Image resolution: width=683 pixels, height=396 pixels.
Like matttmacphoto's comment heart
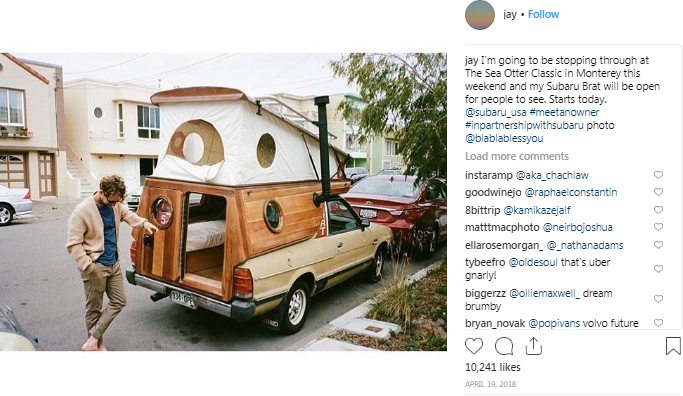tap(658, 227)
